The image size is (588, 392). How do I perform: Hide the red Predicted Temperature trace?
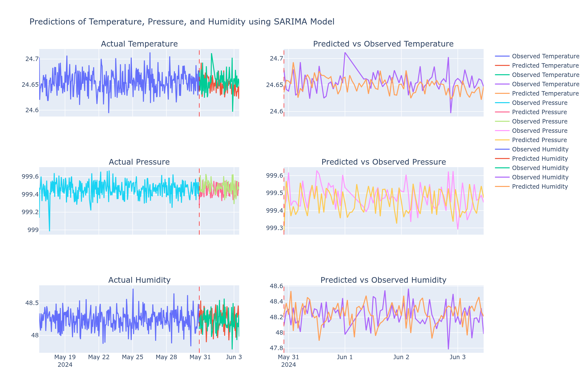545,65
